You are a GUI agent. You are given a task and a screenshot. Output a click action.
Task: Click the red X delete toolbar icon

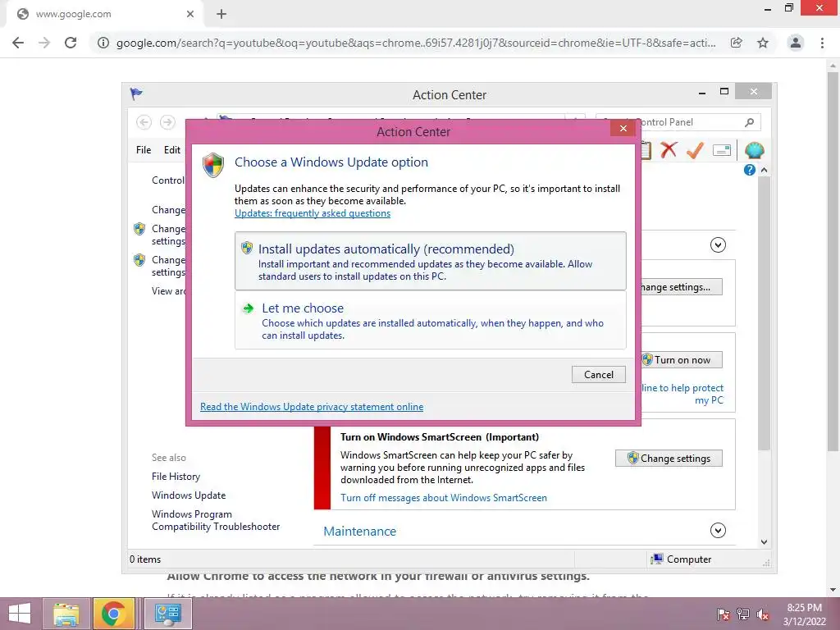[x=669, y=150]
